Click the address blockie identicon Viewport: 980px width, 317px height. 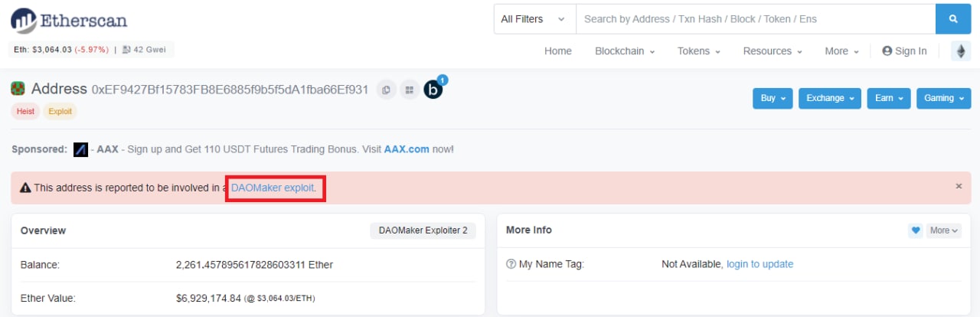18,89
